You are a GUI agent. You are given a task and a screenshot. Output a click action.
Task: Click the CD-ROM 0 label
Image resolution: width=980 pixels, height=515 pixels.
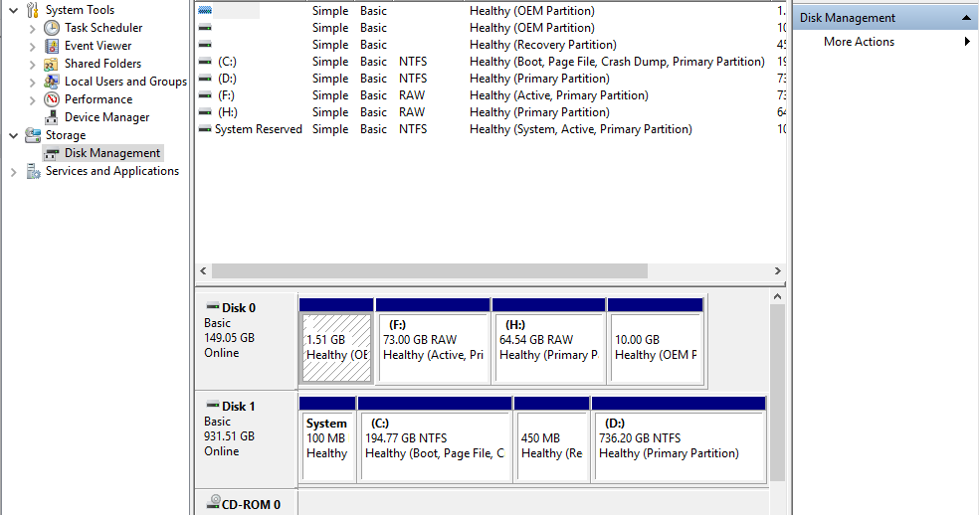[x=252, y=504]
